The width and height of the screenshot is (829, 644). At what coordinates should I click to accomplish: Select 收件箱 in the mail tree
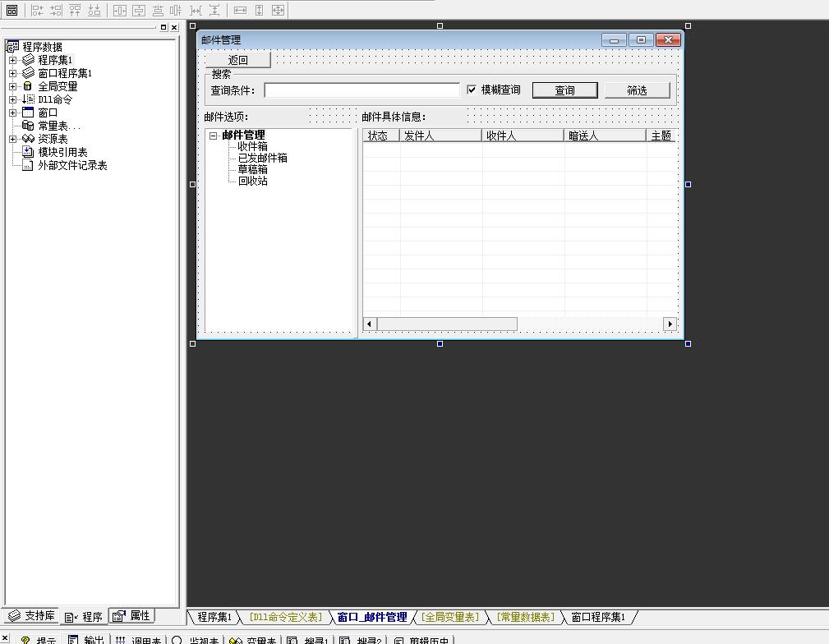[x=252, y=146]
